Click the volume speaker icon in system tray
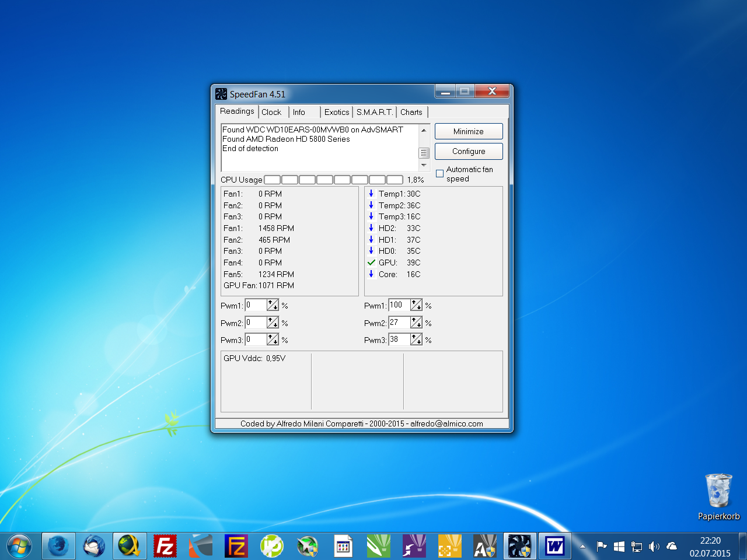Image resolution: width=747 pixels, height=560 pixels. 654,547
